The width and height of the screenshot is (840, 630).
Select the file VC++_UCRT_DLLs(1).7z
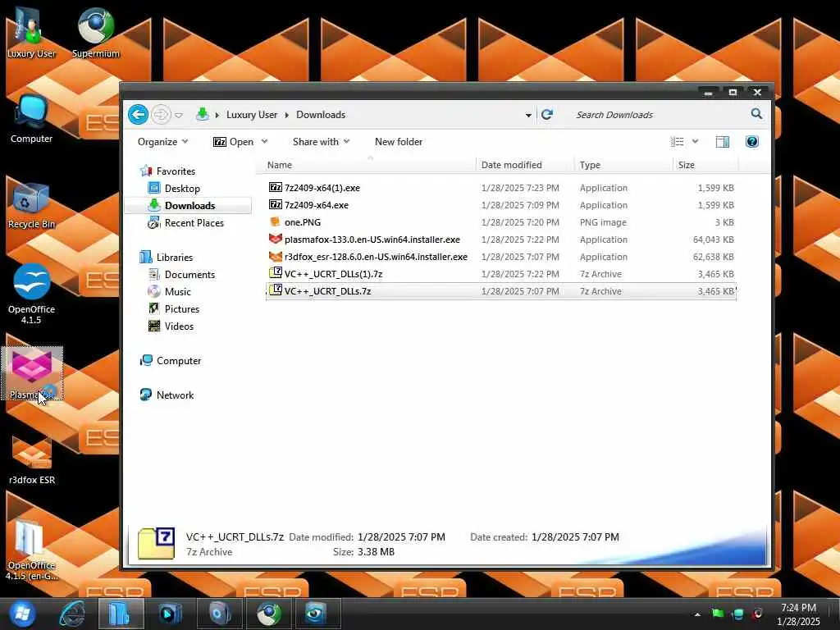501,274
